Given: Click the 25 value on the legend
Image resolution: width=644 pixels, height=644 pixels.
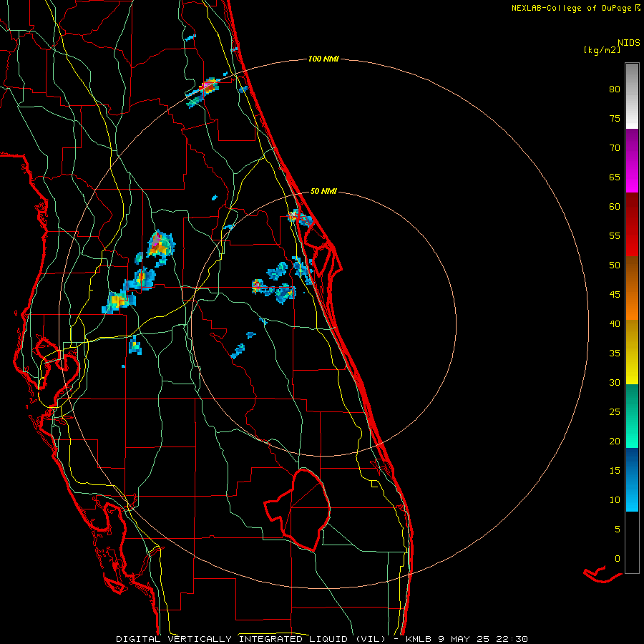Looking at the screenshot, I should tap(615, 412).
